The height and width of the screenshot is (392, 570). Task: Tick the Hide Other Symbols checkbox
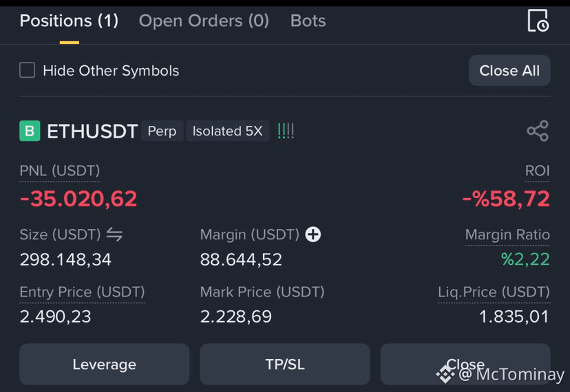coord(28,70)
